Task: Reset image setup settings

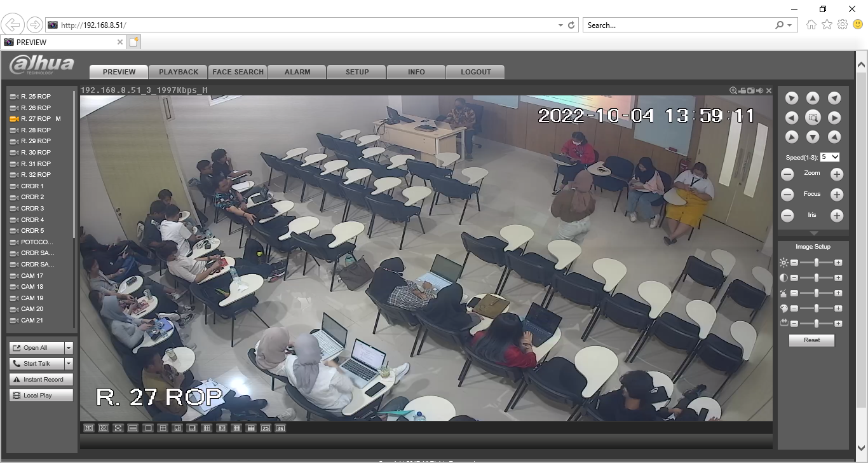Action: click(811, 340)
